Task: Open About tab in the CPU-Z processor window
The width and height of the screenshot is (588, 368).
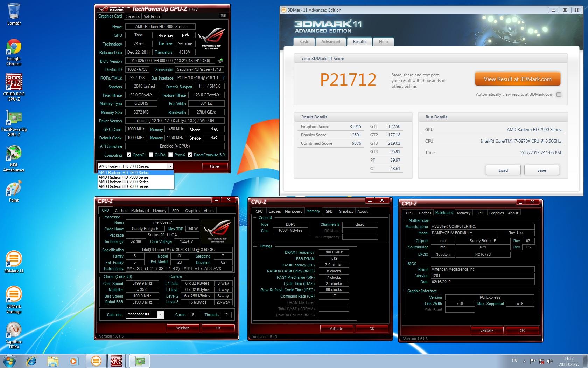Action: (209, 211)
